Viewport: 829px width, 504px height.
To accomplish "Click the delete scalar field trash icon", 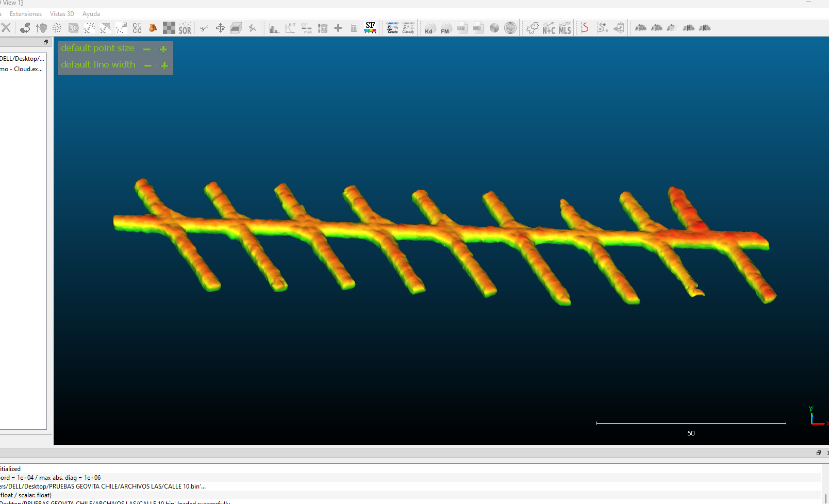I will pos(323,28).
